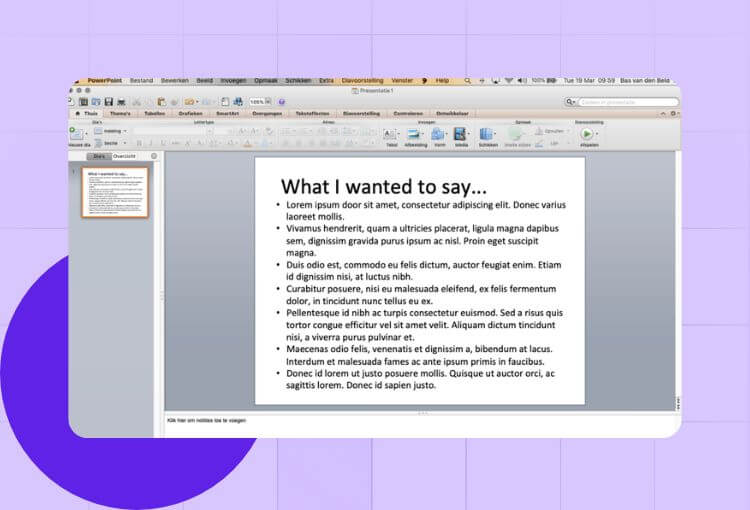Open the Opmaak menu
This screenshot has height=510, width=750.
[265, 80]
